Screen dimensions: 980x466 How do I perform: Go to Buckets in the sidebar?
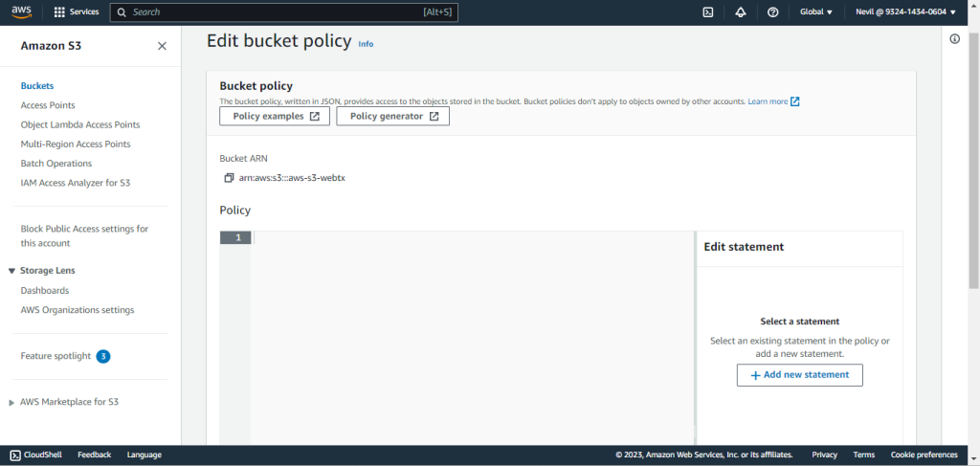(x=37, y=85)
